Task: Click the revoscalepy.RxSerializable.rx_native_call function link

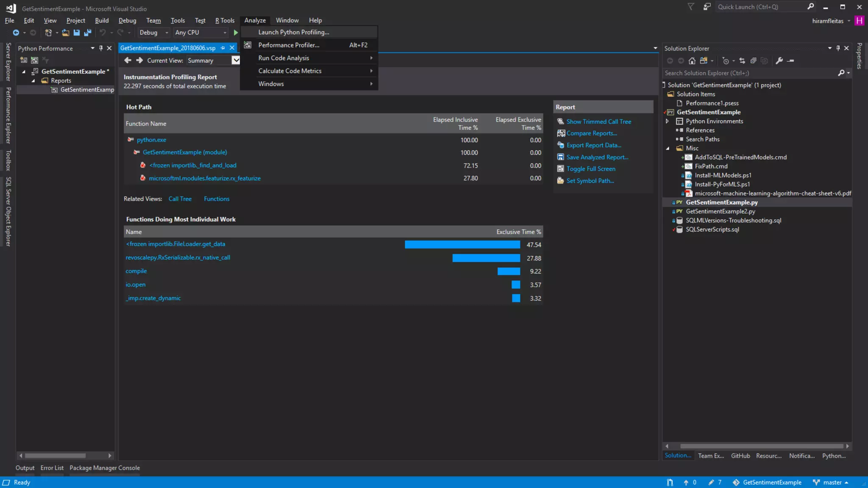Action: 178,258
